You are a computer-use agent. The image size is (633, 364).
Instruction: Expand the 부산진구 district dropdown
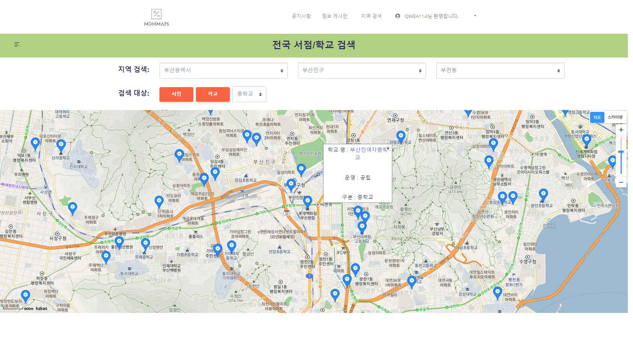[362, 70]
